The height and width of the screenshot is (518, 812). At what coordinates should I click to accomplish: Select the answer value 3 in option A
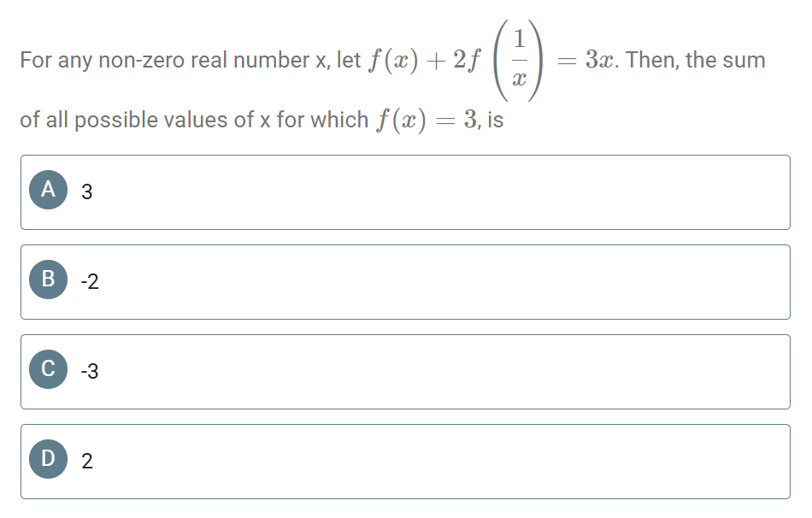[86, 192]
